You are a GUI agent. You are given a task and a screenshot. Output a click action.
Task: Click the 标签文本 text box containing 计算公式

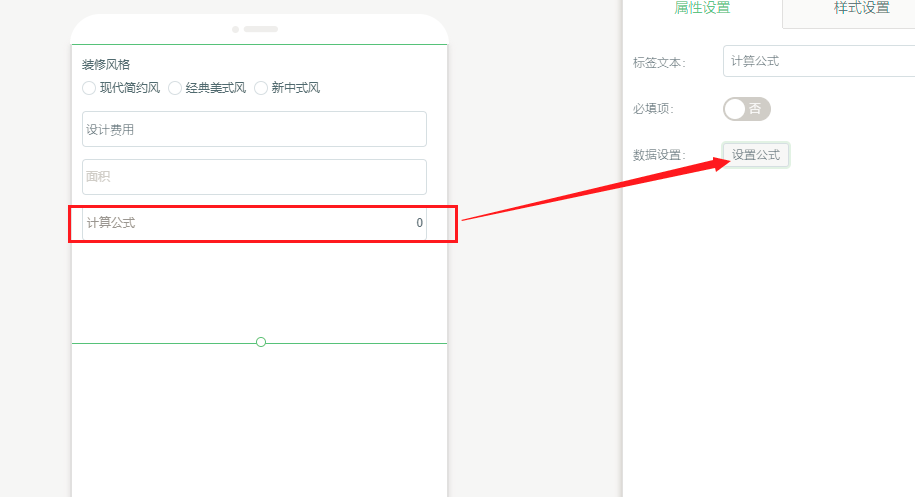click(x=818, y=61)
